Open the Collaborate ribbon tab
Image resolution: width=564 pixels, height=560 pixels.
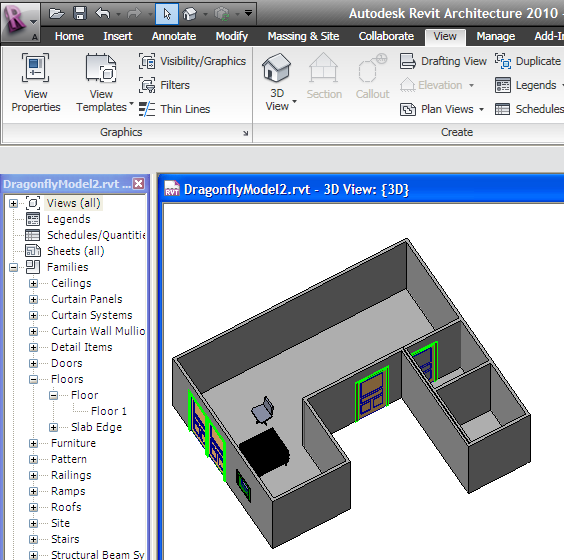[x=386, y=36]
